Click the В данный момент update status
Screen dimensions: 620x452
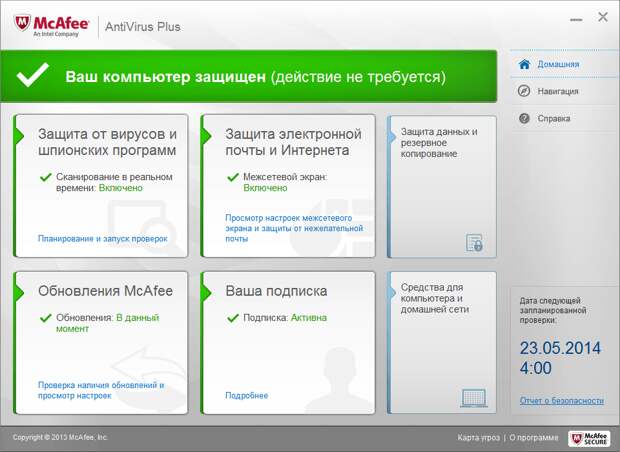coord(108,323)
